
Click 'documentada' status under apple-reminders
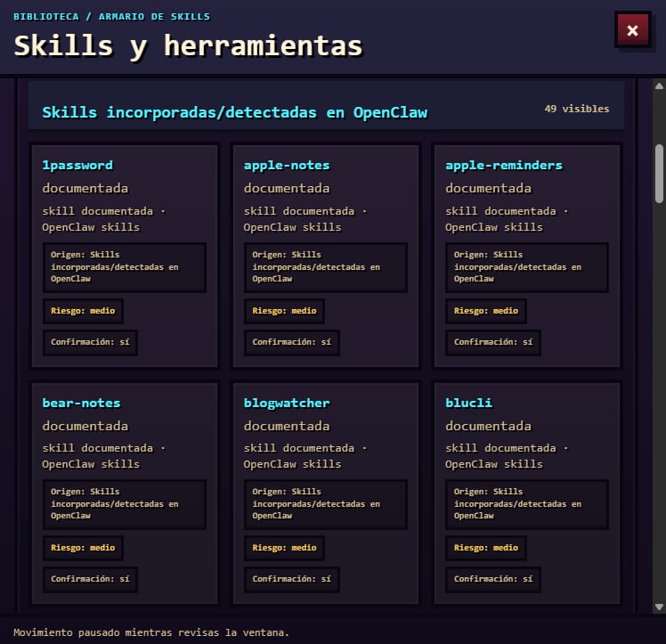(x=488, y=188)
